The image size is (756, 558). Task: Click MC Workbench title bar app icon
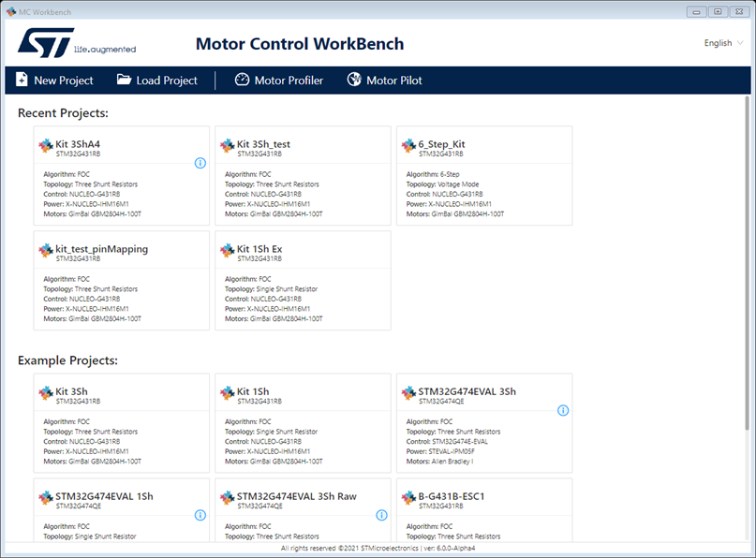click(x=11, y=11)
